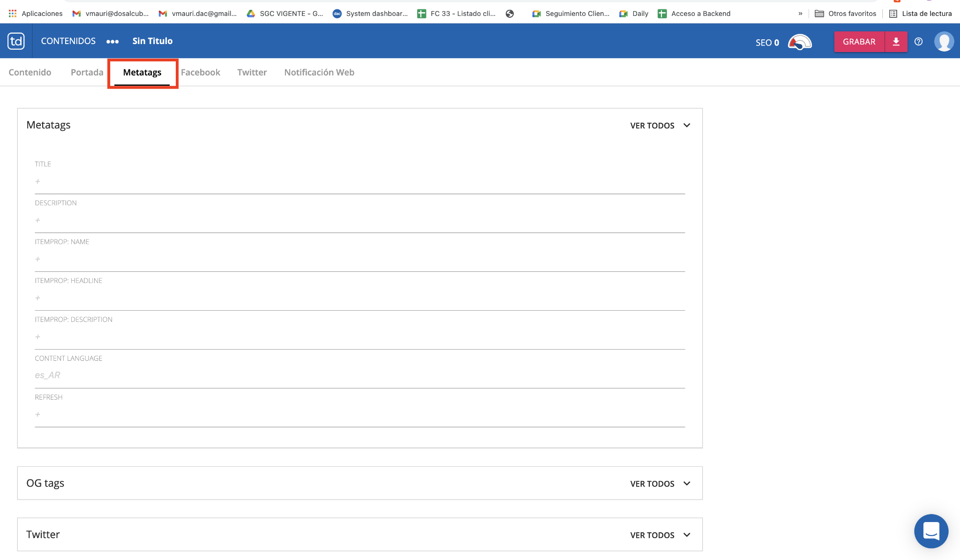Click the plus under TITLE field
Screen dimensions: 960x560
[38, 181]
